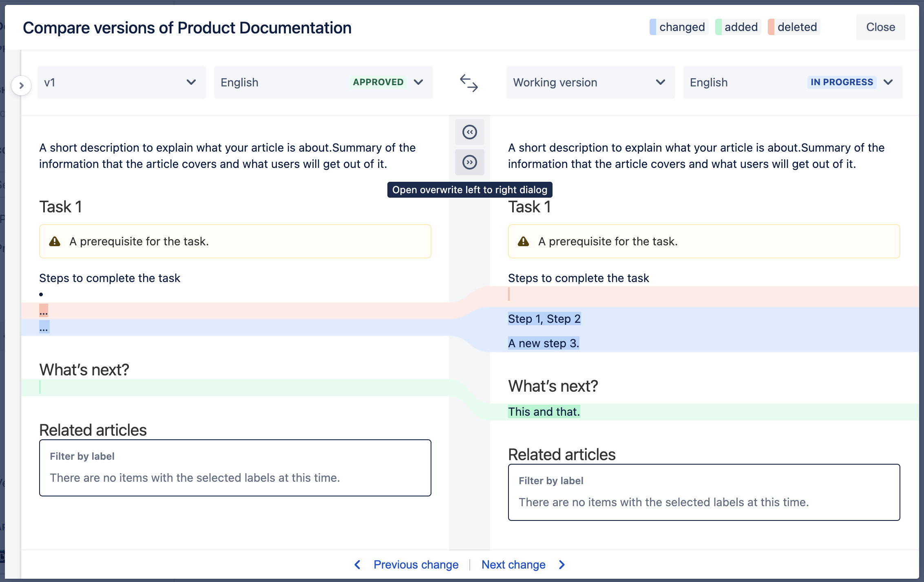Open the English IN PROGRESS language dropdown
Image resolution: width=924 pixels, height=582 pixels.
point(792,82)
